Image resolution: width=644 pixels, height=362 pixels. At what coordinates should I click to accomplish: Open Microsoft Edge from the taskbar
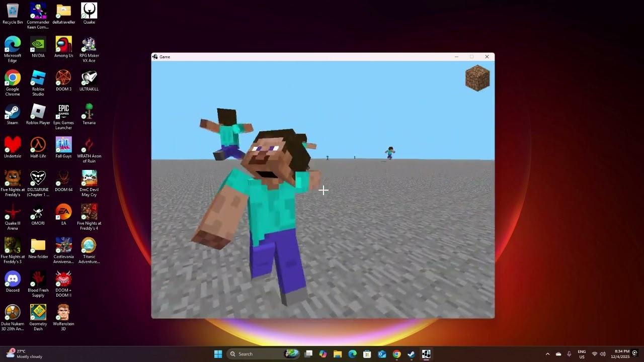click(x=353, y=354)
